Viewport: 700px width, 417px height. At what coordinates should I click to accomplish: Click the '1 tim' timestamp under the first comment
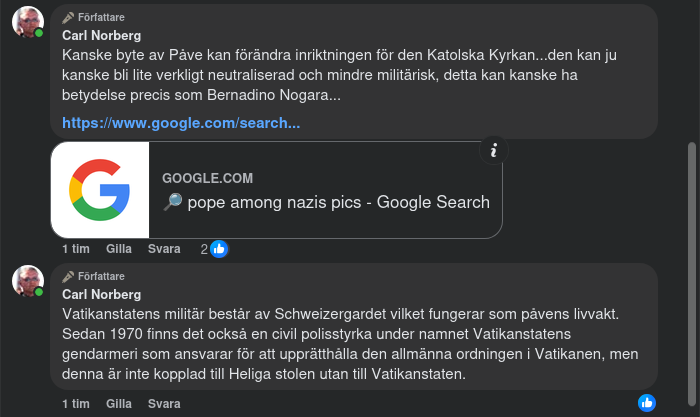pos(76,249)
